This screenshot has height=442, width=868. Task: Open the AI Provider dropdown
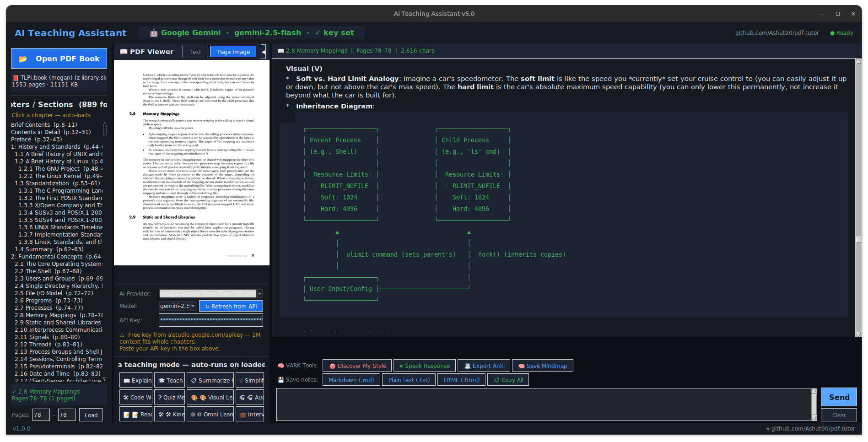(x=211, y=294)
